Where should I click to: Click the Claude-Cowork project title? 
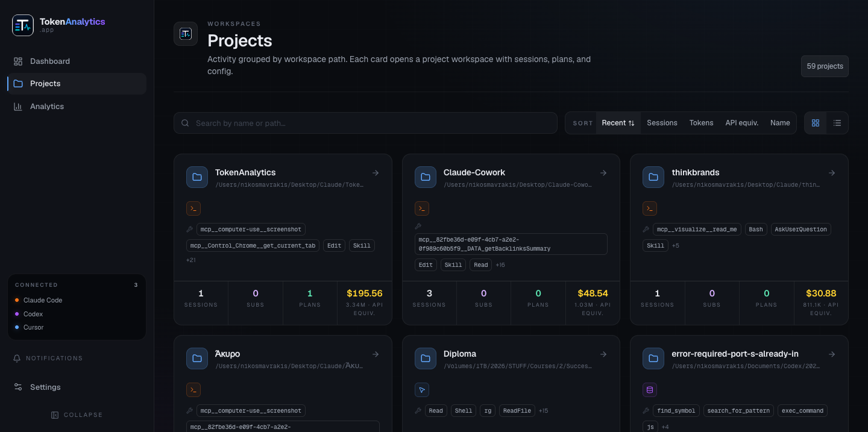click(474, 172)
